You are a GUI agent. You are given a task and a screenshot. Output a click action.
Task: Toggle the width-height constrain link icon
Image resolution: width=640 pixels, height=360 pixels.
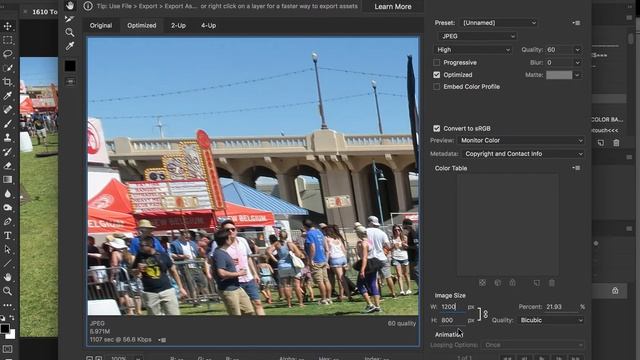click(485, 314)
